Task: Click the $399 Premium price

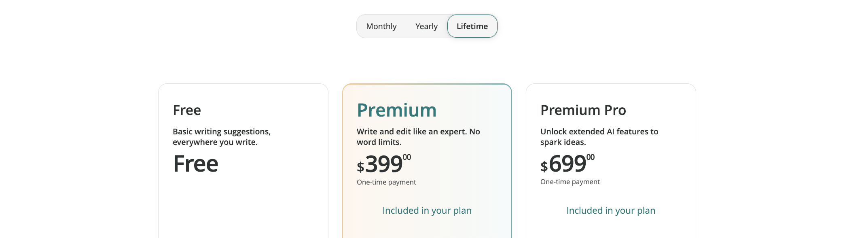Action: [x=384, y=164]
